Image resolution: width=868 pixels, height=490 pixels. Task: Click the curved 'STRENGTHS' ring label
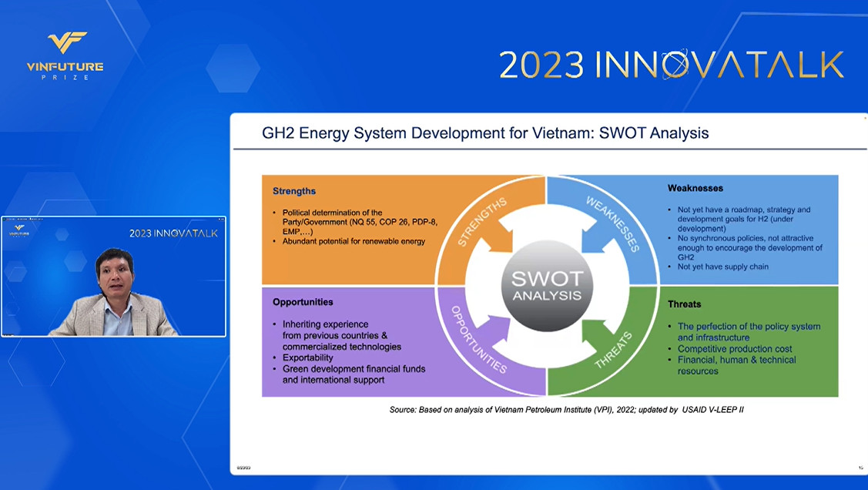tap(481, 222)
